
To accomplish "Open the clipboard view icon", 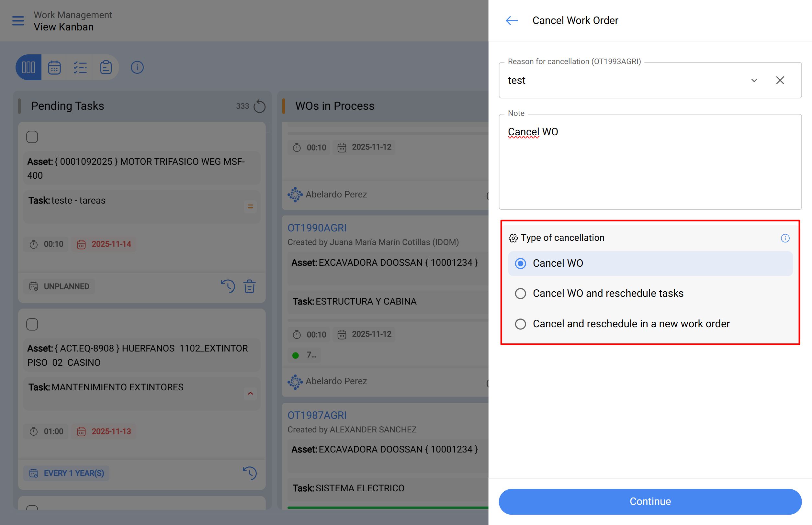I will click(x=106, y=68).
